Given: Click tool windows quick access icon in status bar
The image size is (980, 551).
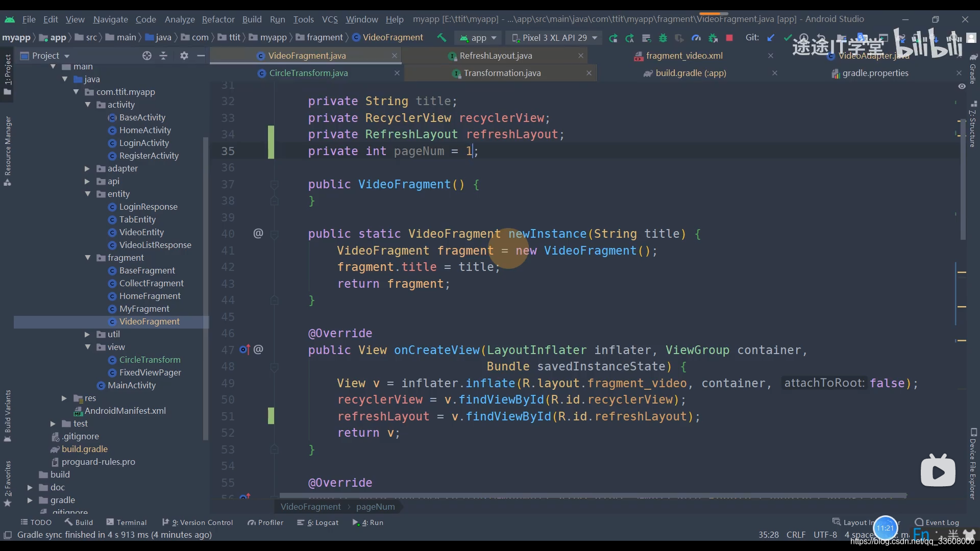Looking at the screenshot, I should pos(8,535).
